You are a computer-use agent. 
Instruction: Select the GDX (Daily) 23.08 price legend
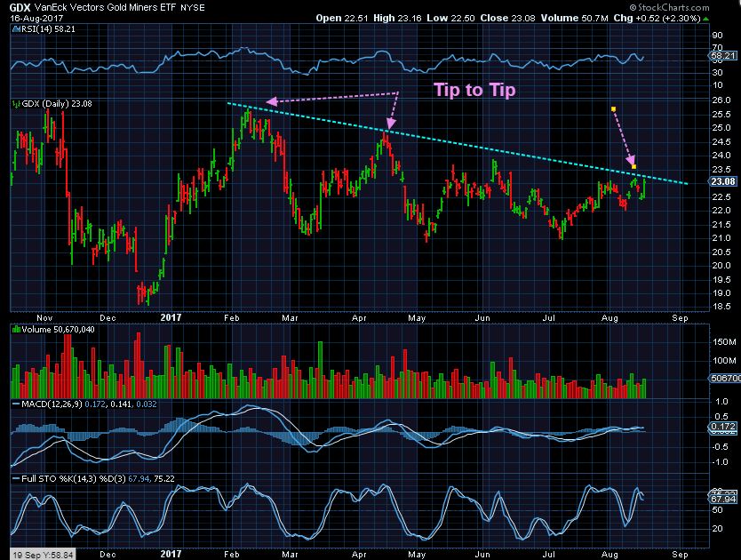tap(57, 104)
